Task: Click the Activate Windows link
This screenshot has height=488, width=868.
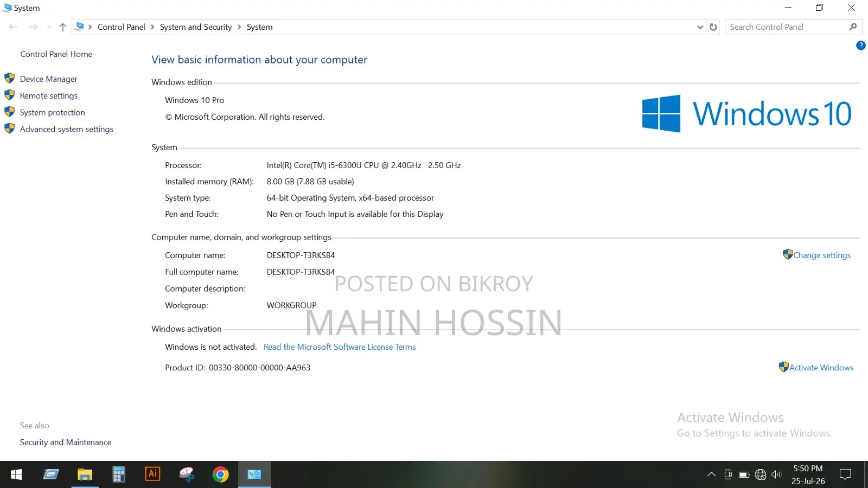Action: tap(821, 368)
